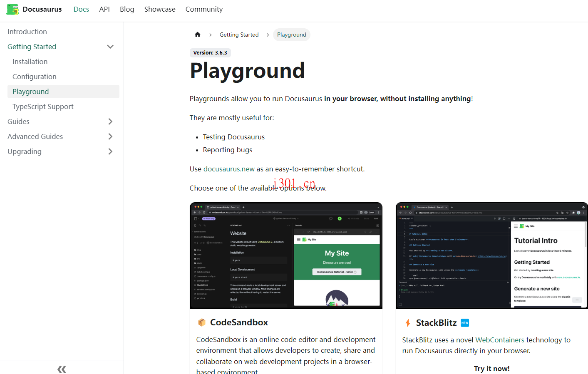Open the Blog from the navbar

127,9
